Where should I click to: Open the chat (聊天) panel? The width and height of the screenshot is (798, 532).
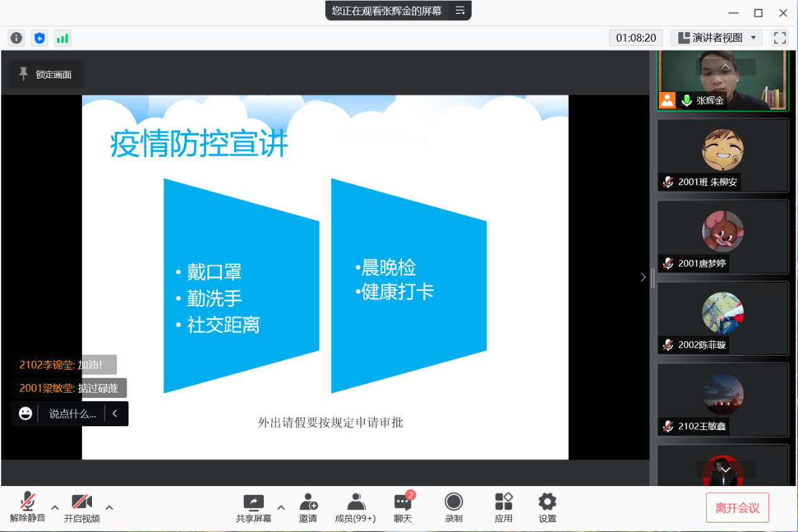(403, 507)
